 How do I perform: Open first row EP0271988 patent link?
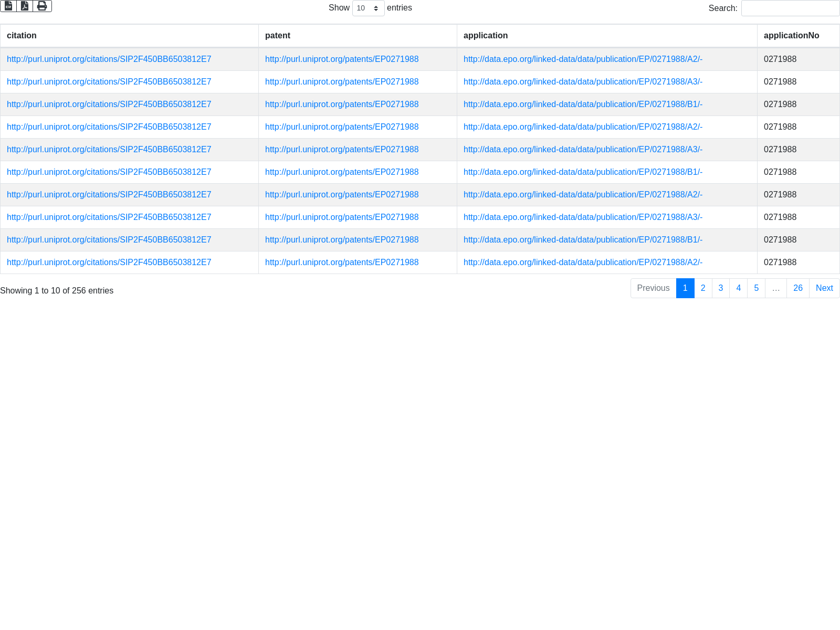tap(342, 59)
